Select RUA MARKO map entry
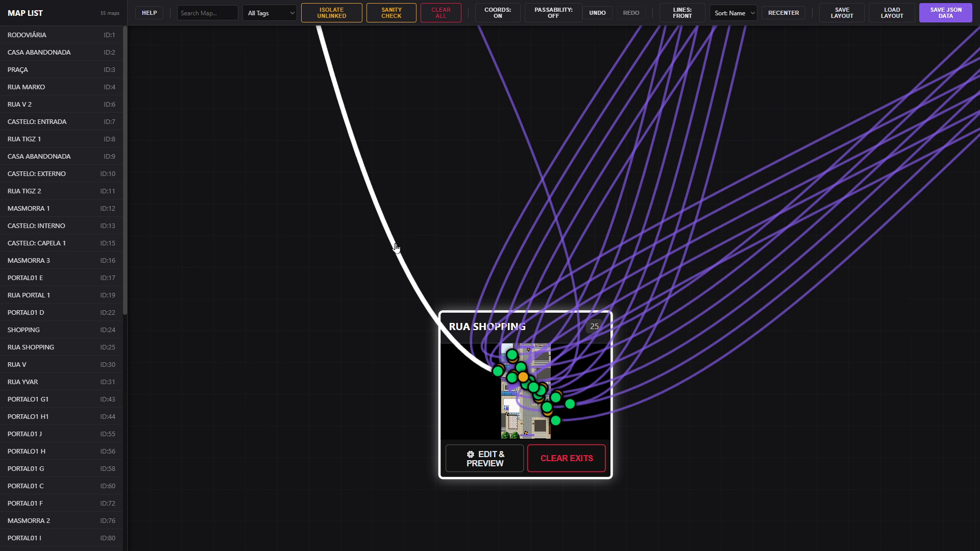 point(61,87)
